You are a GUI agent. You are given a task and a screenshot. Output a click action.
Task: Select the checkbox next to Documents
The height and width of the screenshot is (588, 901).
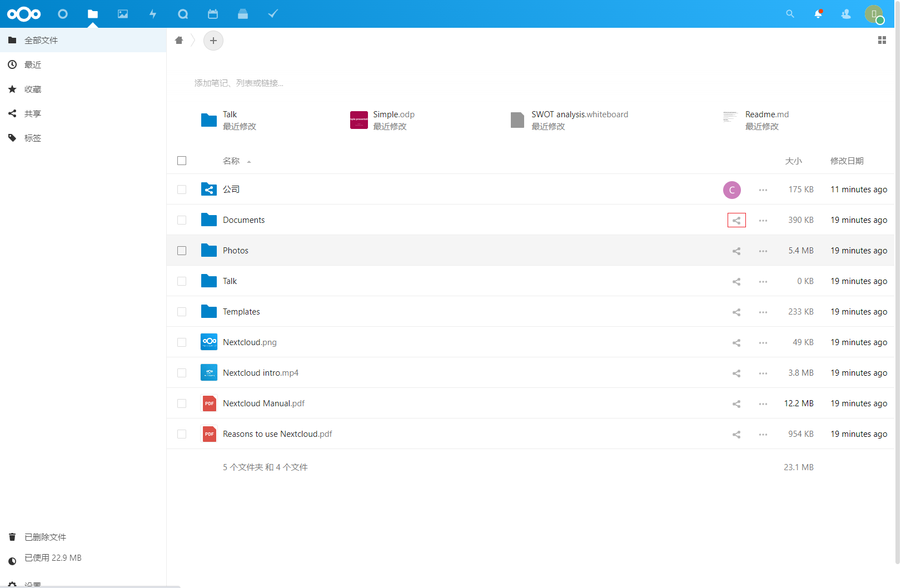[182, 220]
